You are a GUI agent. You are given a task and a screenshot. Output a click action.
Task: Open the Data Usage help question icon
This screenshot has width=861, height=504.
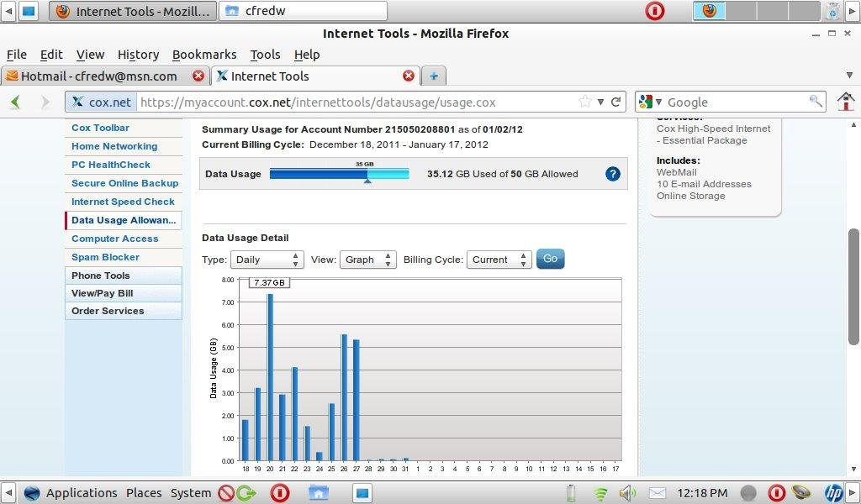click(613, 174)
